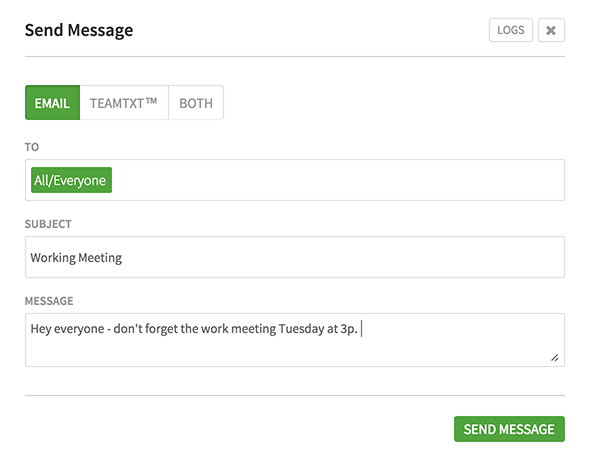Open the message LOGS
Screen dimensions: 589x464
510,30
